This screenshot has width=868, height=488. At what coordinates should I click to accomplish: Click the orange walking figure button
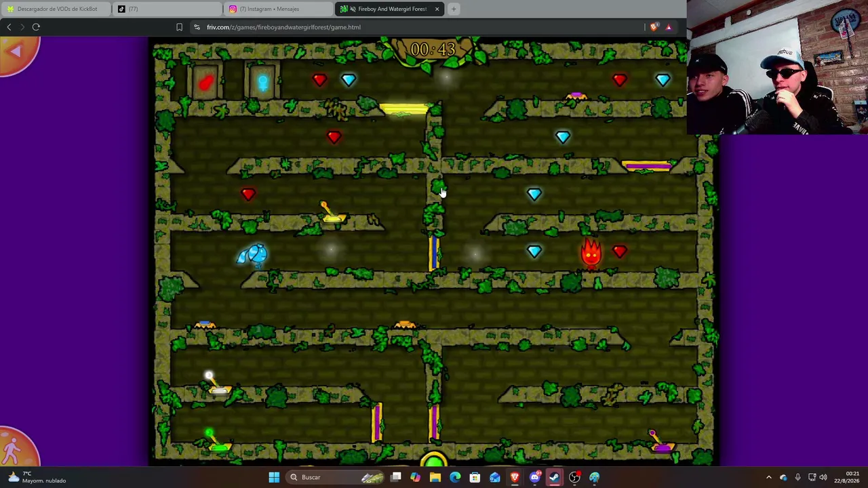pos(16,448)
